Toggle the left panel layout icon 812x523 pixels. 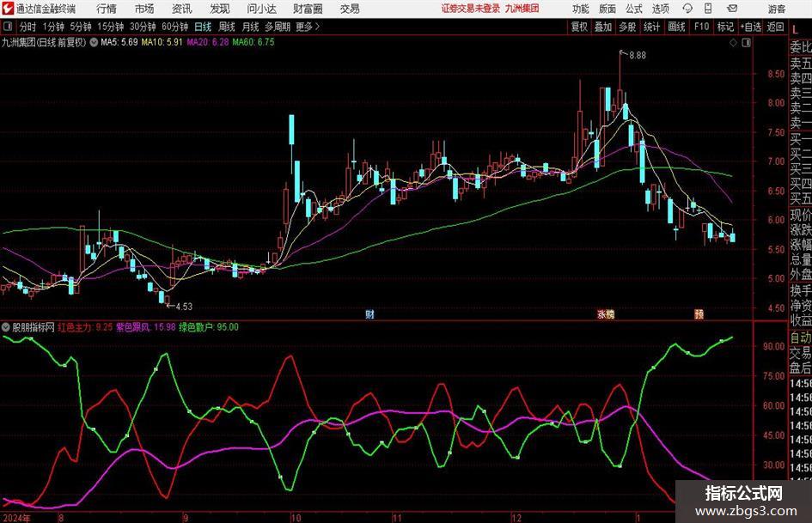7,27
